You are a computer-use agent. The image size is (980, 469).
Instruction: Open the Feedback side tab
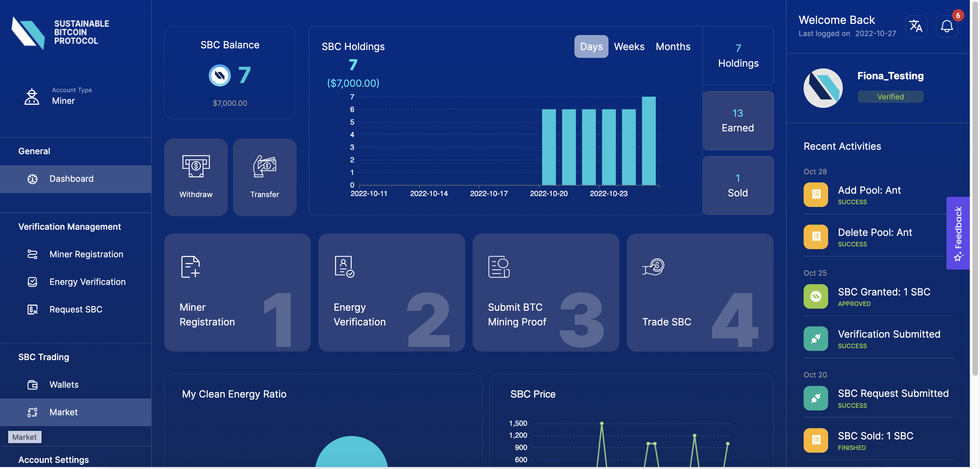point(958,233)
